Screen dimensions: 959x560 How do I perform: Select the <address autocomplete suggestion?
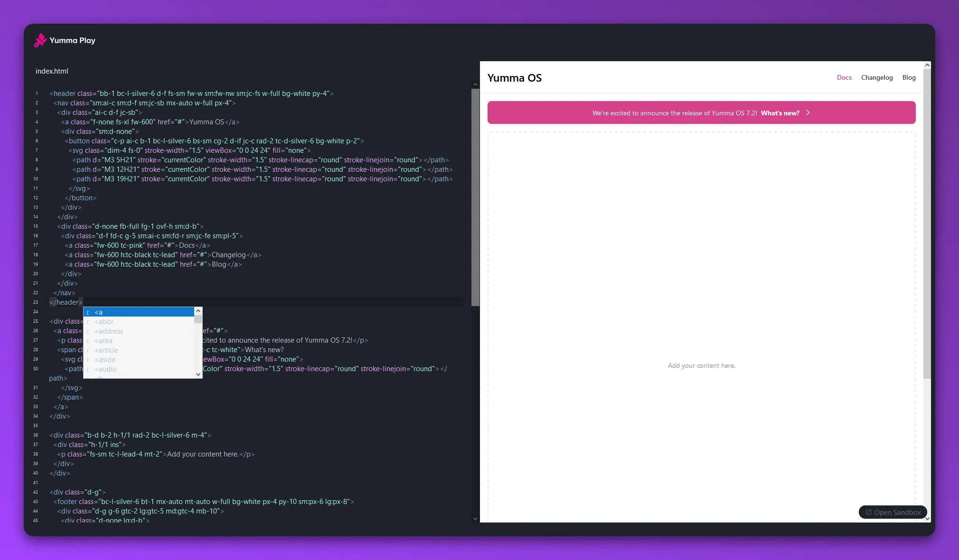[139, 331]
